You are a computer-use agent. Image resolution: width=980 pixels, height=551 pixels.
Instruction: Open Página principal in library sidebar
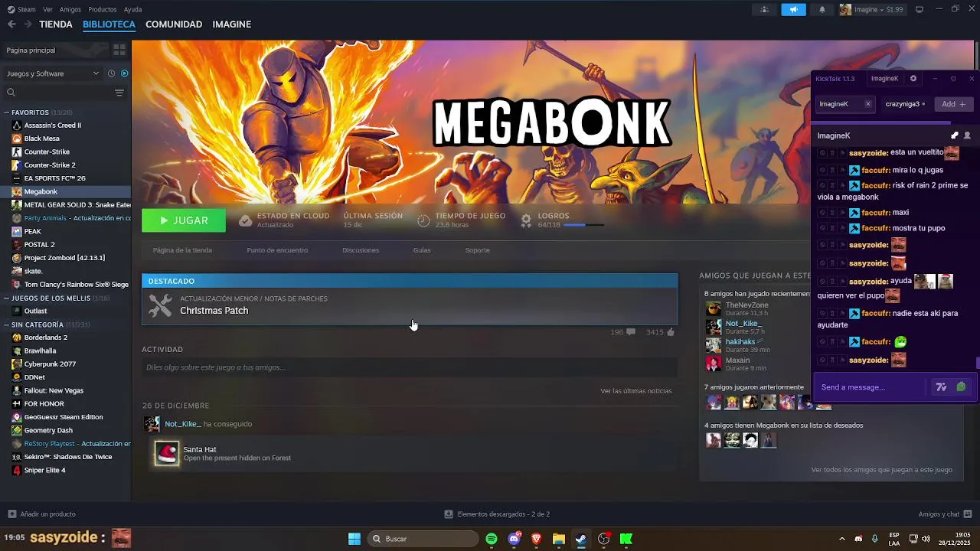(55, 50)
